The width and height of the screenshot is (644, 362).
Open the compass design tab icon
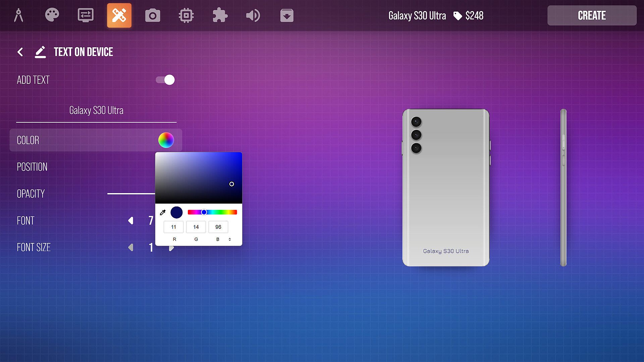pos(18,15)
